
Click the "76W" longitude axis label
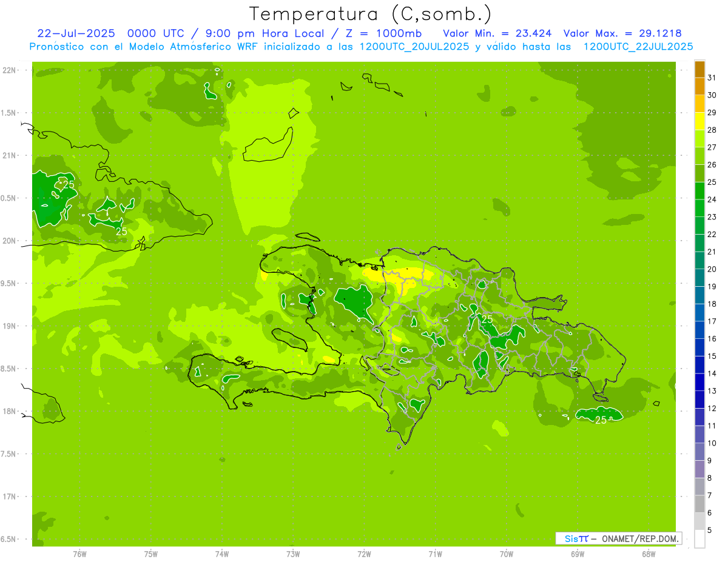click(79, 554)
